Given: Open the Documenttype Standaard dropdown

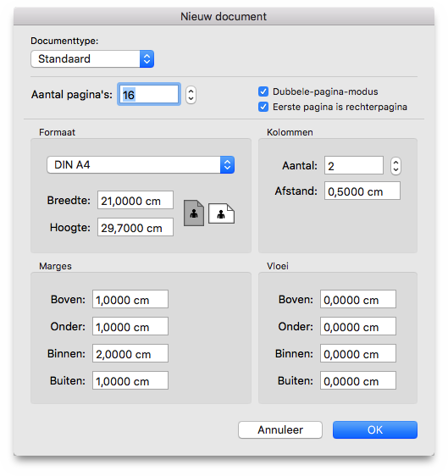Looking at the screenshot, I should (x=92, y=59).
